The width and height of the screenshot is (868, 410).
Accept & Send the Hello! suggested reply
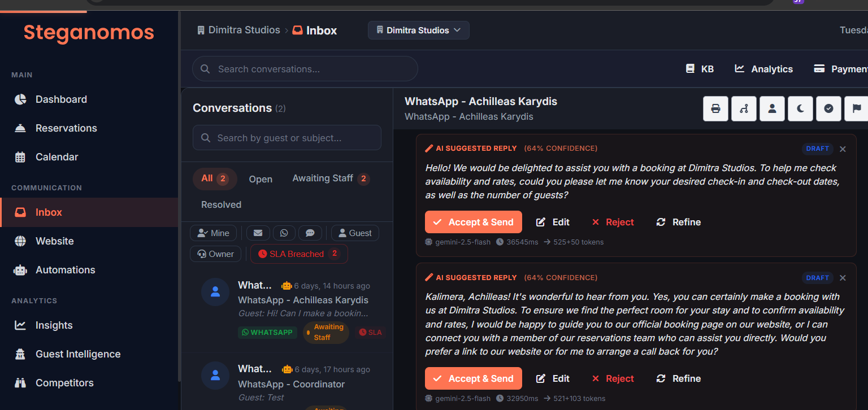(x=474, y=222)
